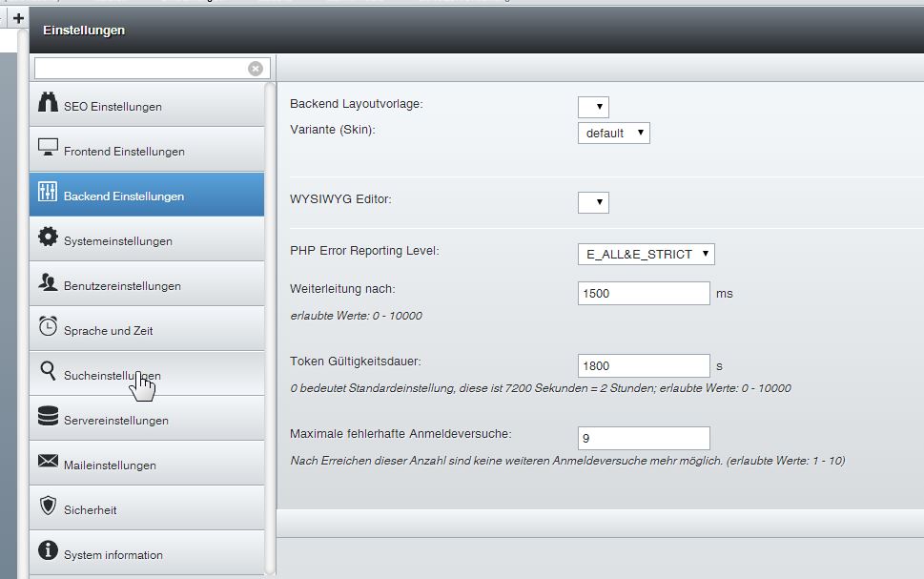
Task: Click the envelope icon for Maileinstellungen
Action: click(x=48, y=461)
